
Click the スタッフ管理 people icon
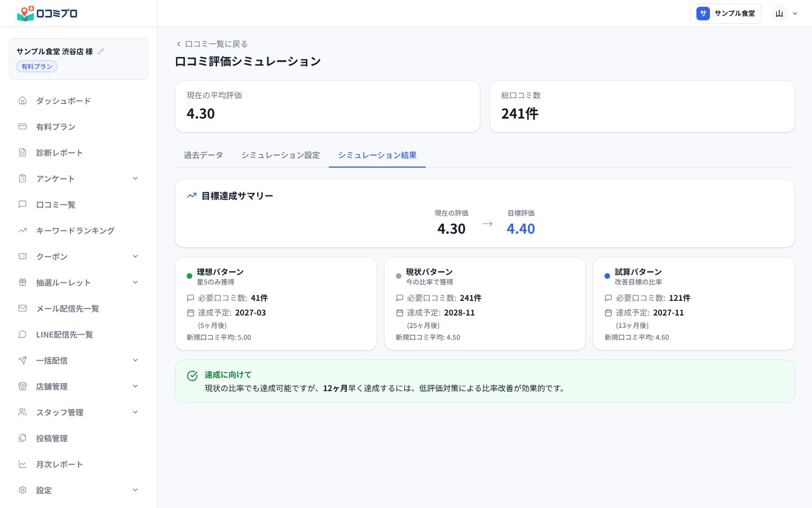[x=23, y=412]
